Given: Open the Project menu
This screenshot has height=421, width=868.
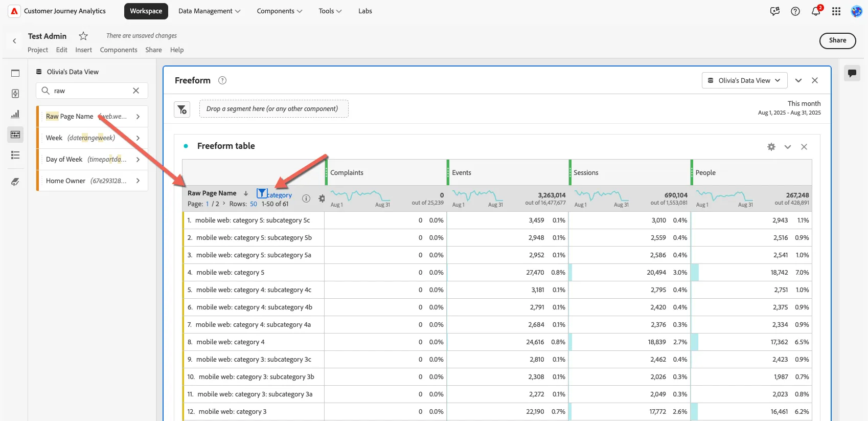Looking at the screenshot, I should 38,50.
